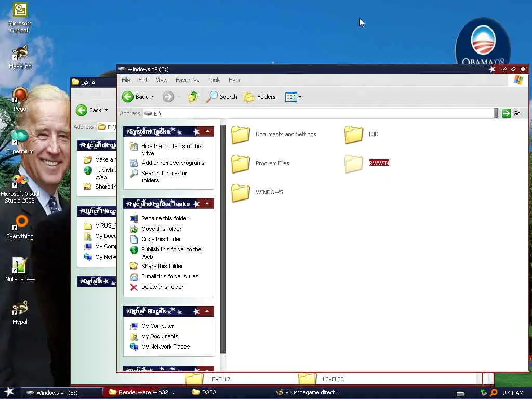The height and width of the screenshot is (399, 532).
Task: Select the Documents and Settings folder
Action: point(273,135)
